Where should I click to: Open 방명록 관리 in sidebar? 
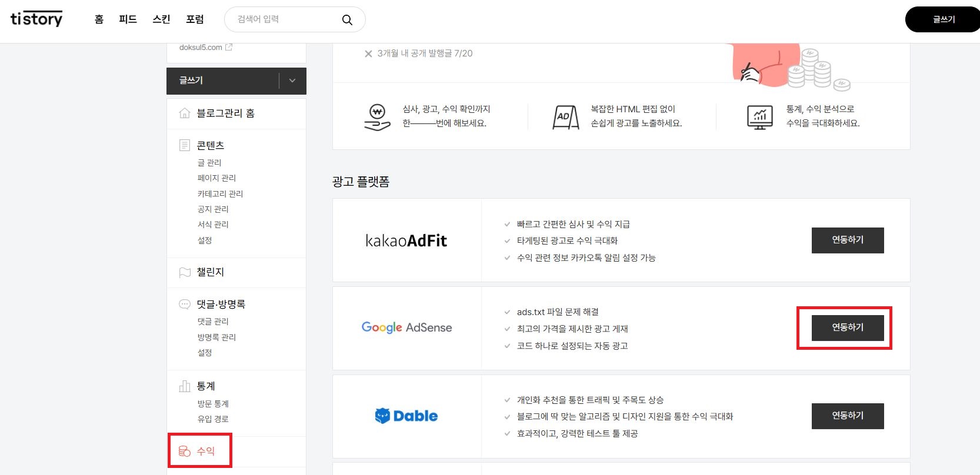(216, 337)
